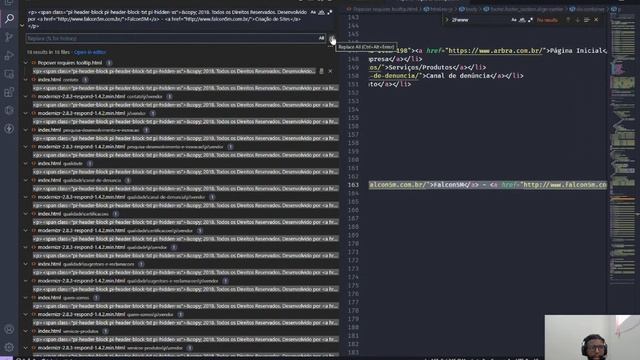Collapse index.html servicos-produtos results
640x360 pixels.
pyautogui.click(x=26, y=331)
